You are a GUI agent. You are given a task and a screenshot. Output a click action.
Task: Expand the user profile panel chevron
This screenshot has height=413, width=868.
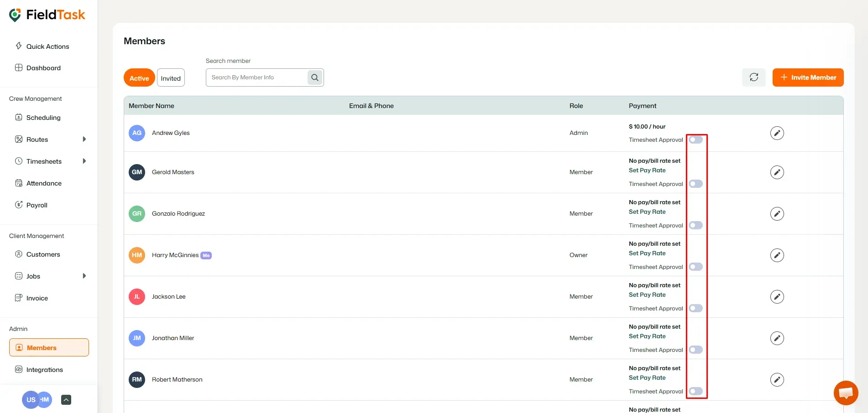tap(66, 400)
